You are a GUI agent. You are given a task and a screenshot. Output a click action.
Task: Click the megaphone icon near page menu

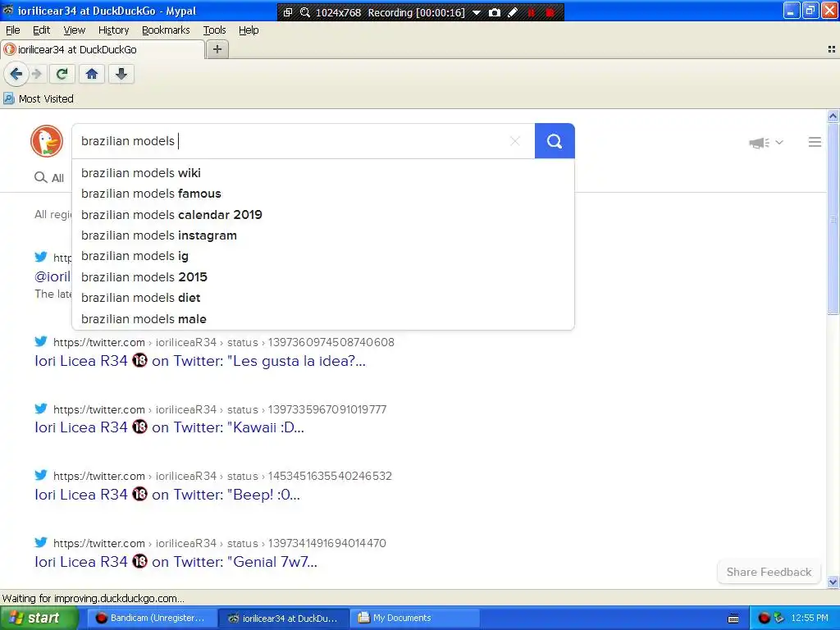(759, 143)
